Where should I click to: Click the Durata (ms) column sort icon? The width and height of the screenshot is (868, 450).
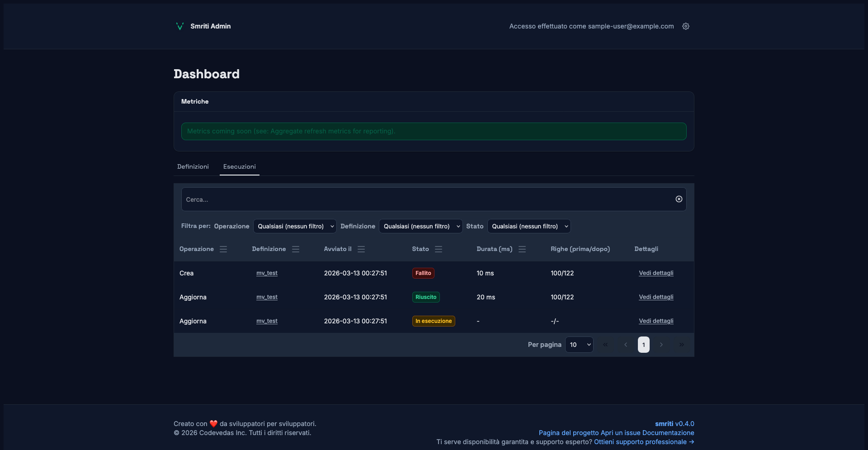pos(522,249)
